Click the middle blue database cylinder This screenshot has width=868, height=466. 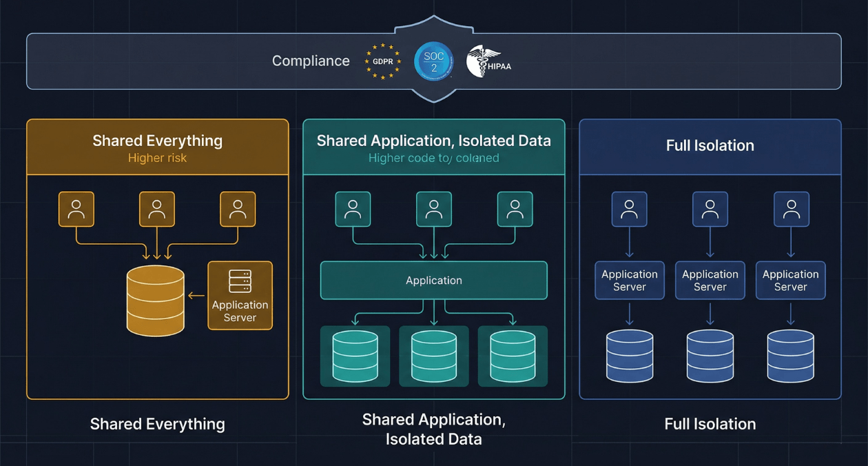(710, 356)
